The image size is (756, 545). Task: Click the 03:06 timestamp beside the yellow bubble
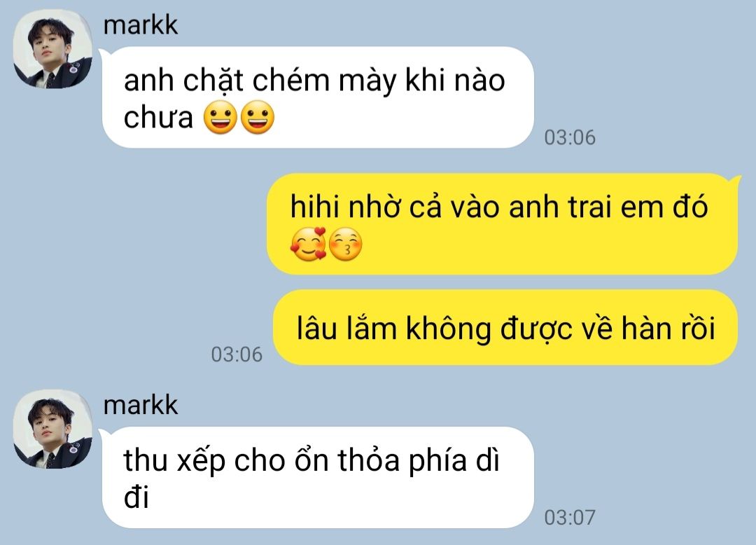click(237, 354)
